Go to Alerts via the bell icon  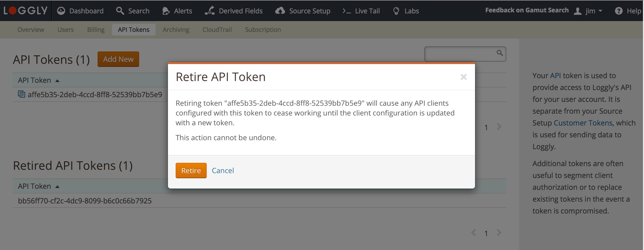(177, 11)
